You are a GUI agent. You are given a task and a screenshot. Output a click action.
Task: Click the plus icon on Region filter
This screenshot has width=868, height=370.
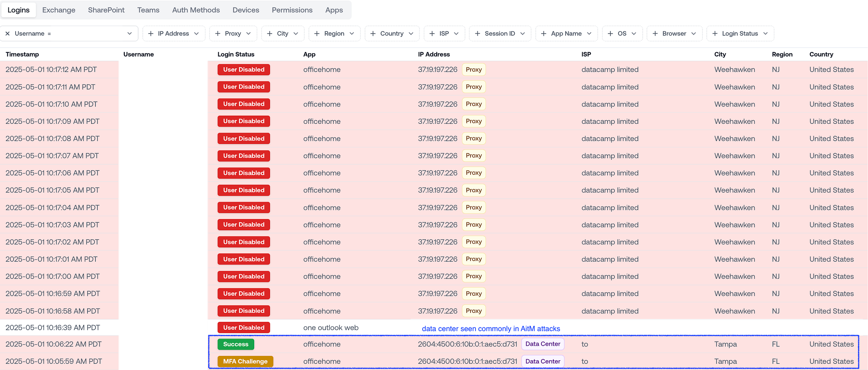(x=317, y=34)
